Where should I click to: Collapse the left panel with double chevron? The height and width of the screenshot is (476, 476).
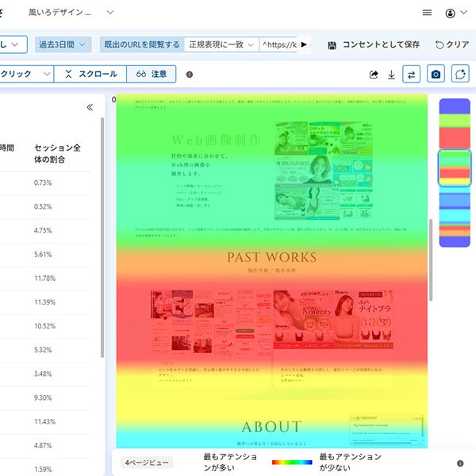click(90, 108)
